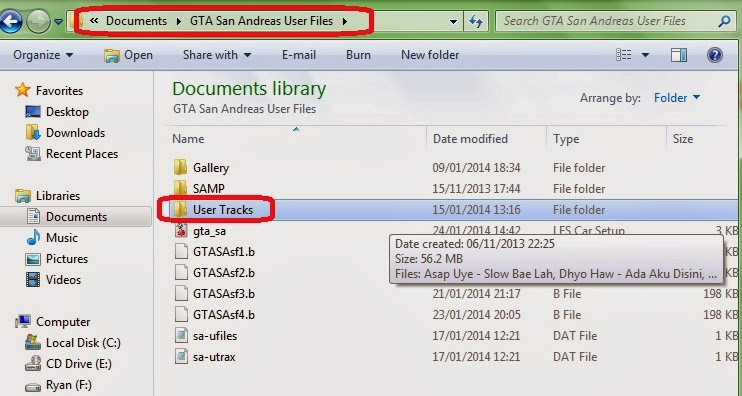
Task: Select the User Tracks folder
Action: click(x=222, y=210)
